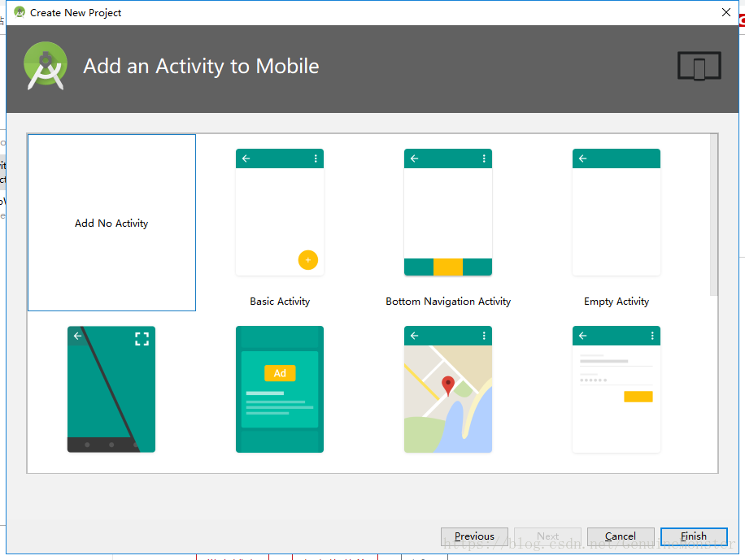Click the yellow plus FAB in Basic Activity
This screenshot has height=560, width=745.
308,260
